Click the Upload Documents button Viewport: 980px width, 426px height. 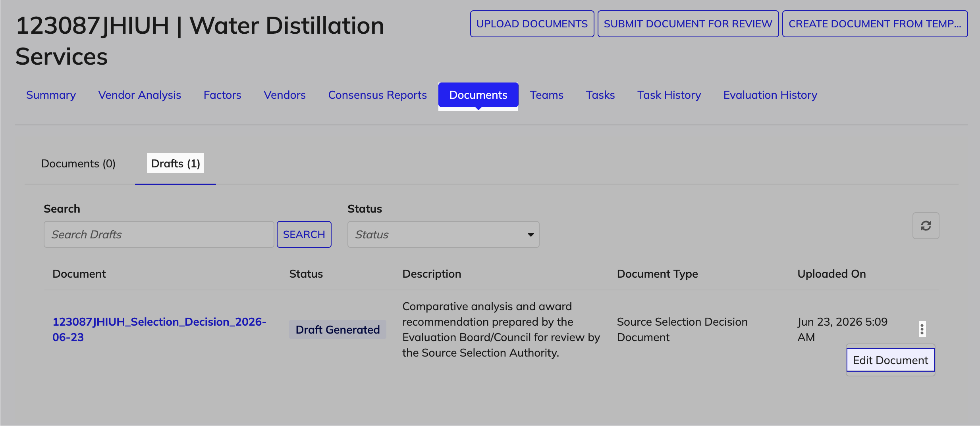click(x=532, y=24)
